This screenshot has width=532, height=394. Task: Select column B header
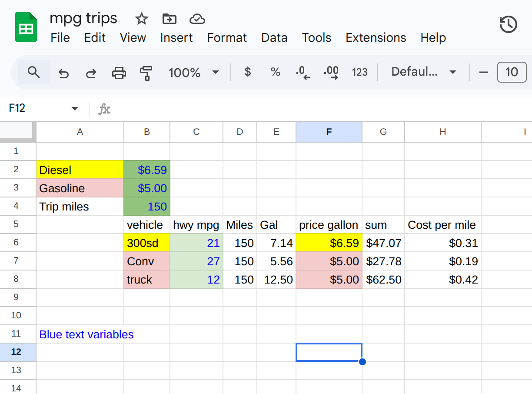[x=147, y=132]
